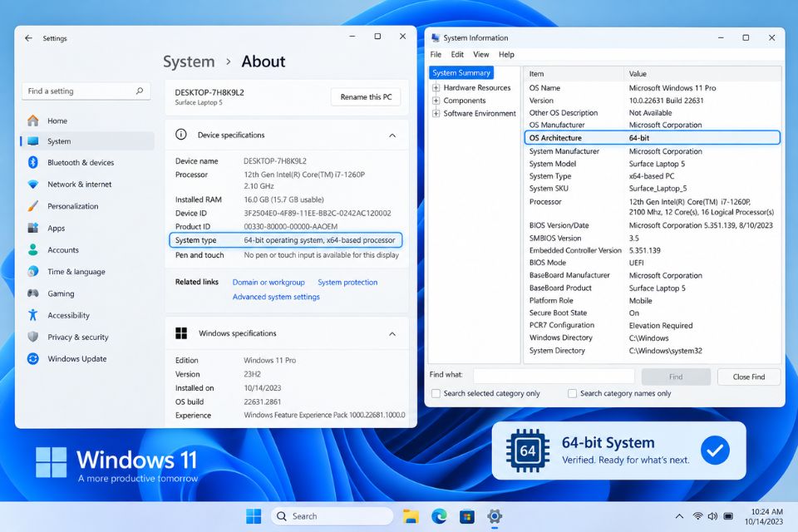Open Home in Settings sidebar

click(57, 121)
